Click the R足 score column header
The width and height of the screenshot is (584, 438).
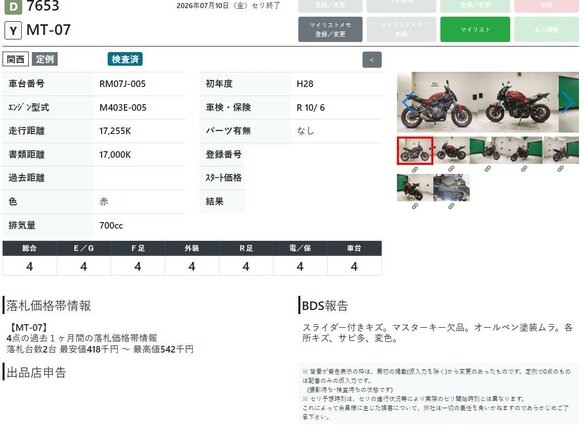[x=246, y=248]
